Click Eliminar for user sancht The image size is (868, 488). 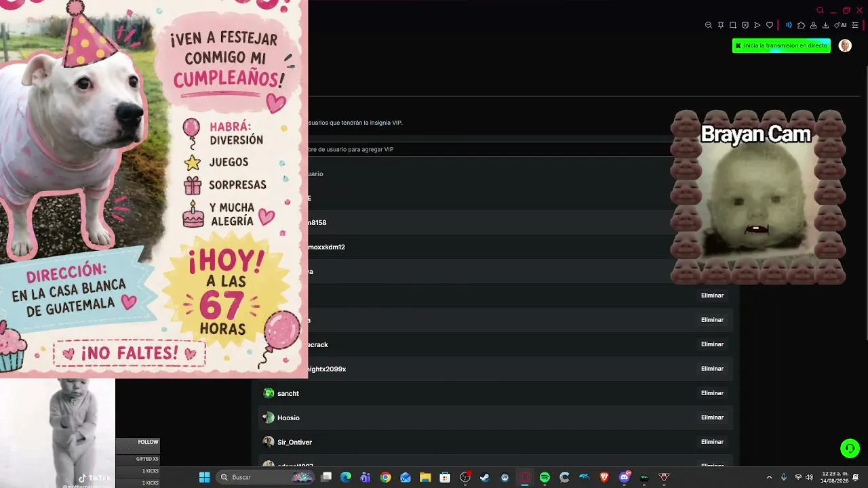click(x=712, y=393)
